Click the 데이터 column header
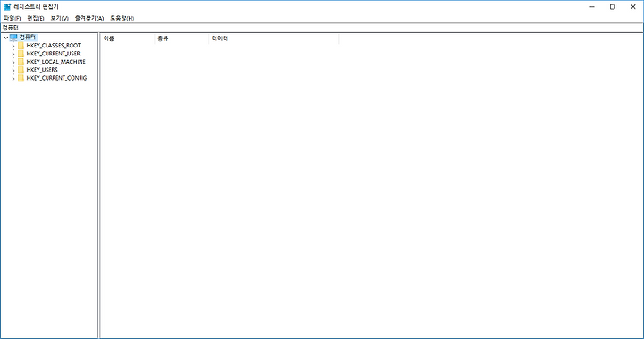This screenshot has height=339, width=644. point(274,38)
